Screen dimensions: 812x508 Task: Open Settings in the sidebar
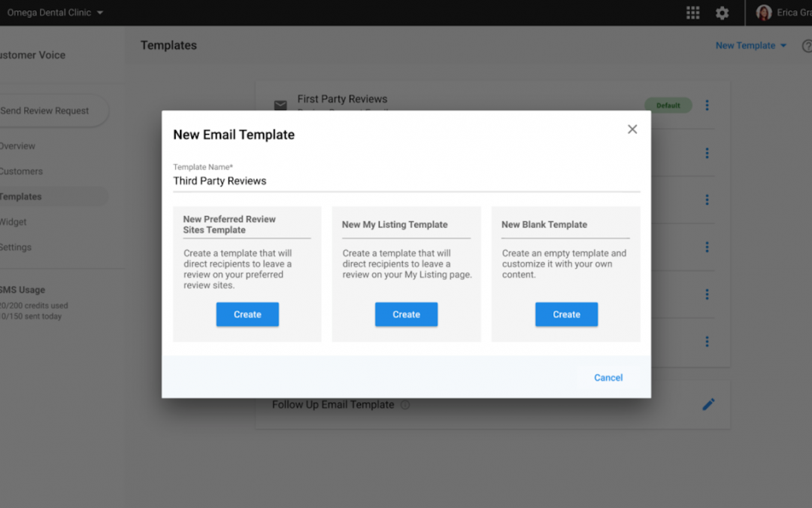tap(16, 248)
